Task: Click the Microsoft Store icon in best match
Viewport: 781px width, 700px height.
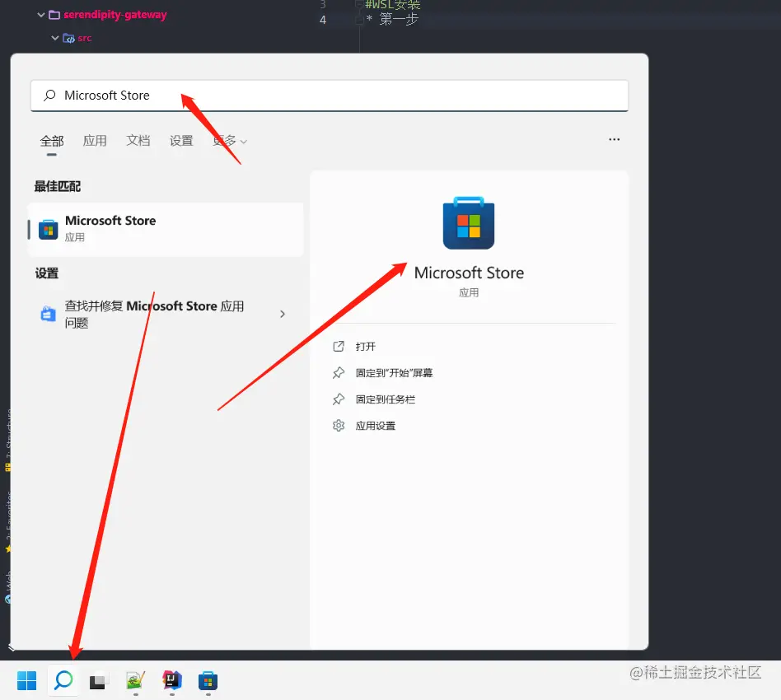Action: tap(49, 229)
